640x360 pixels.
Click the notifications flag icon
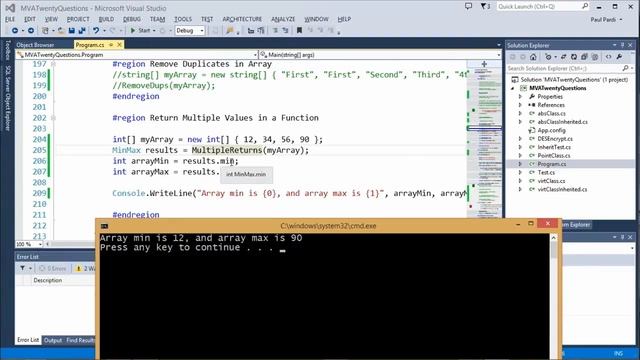[x=485, y=6]
